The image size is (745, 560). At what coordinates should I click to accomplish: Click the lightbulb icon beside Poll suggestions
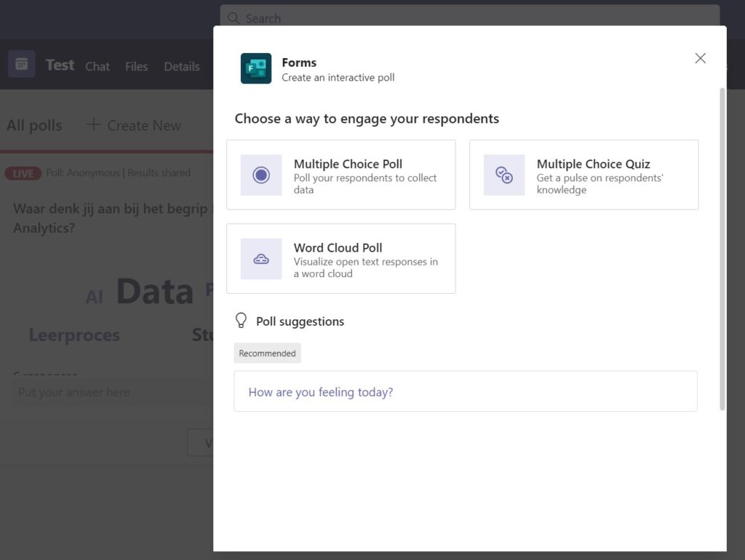point(241,320)
